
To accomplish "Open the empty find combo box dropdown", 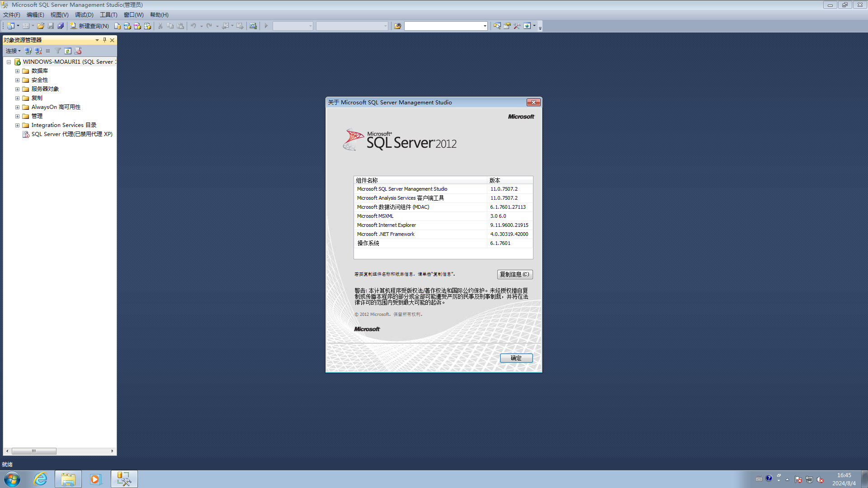I will tap(485, 26).
